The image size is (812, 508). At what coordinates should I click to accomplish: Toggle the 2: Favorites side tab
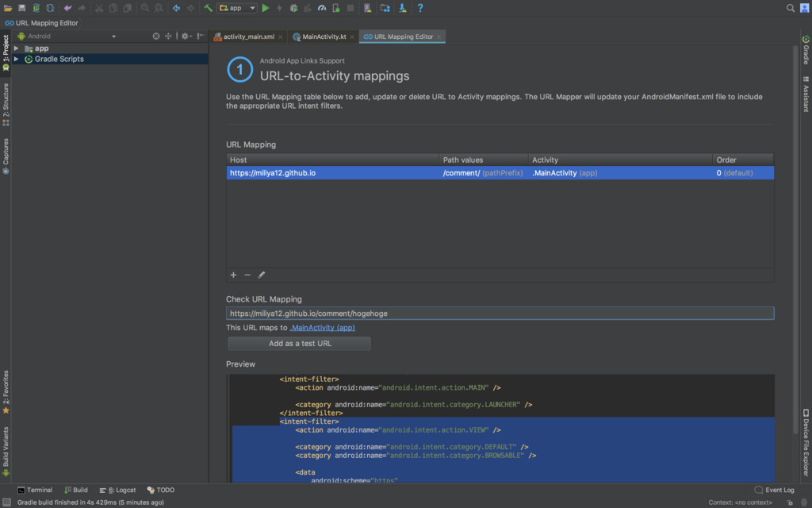pos(6,392)
